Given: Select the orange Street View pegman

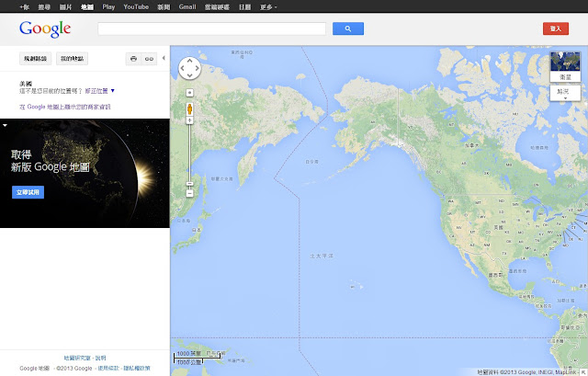Looking at the screenshot, I should [x=190, y=108].
